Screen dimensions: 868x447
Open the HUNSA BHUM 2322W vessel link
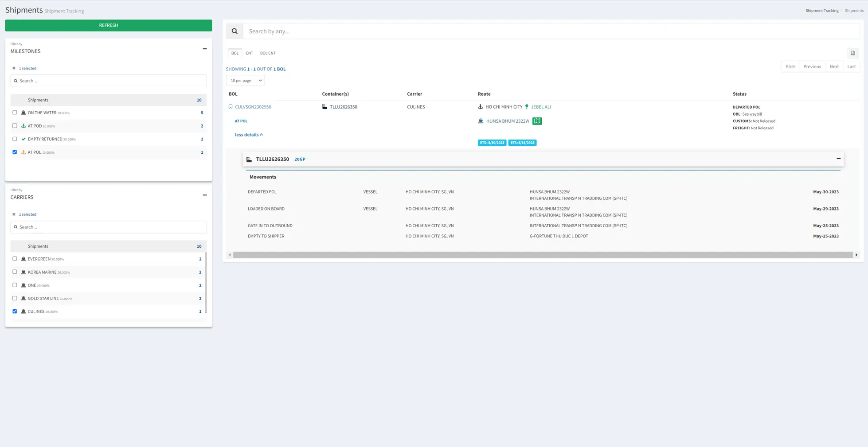point(508,121)
